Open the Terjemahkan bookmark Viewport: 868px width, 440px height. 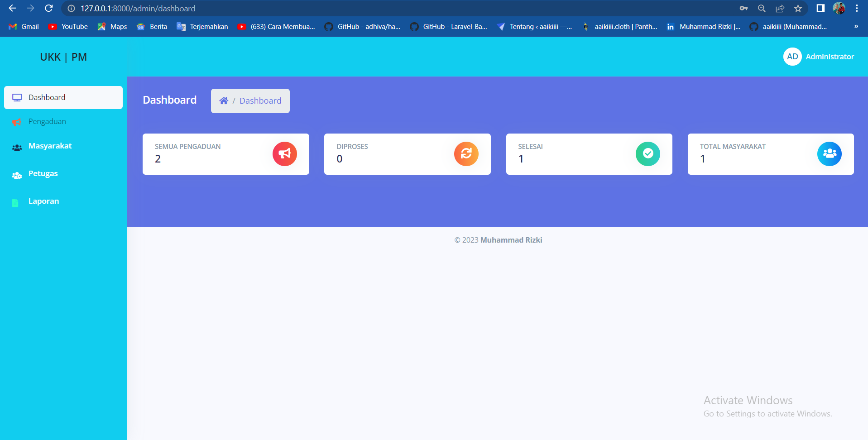tap(202, 27)
